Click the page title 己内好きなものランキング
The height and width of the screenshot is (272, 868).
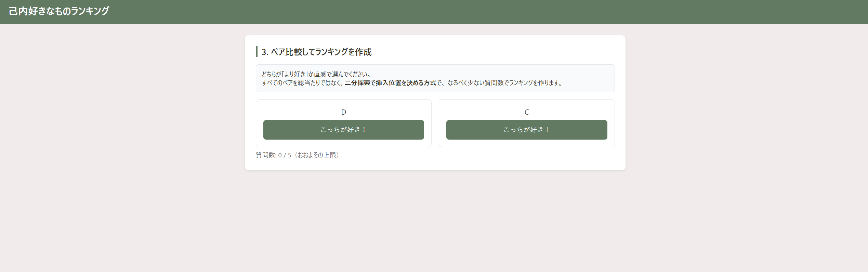click(x=59, y=11)
